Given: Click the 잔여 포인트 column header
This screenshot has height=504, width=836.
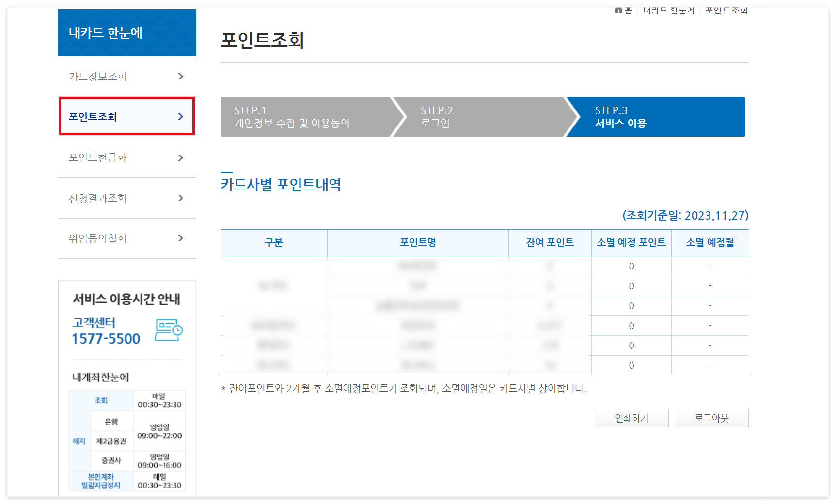Looking at the screenshot, I should 550,243.
